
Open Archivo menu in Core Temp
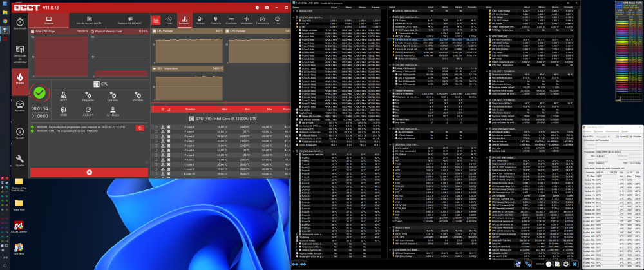[x=587, y=131]
